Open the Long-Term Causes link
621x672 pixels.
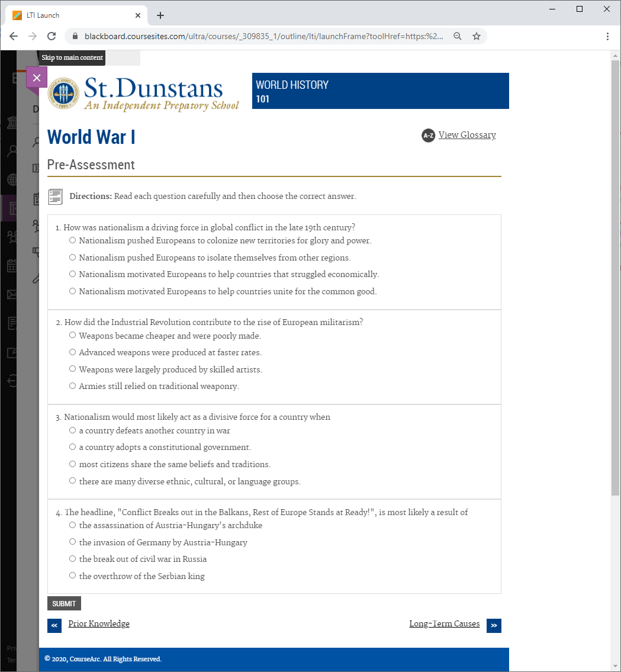point(445,623)
